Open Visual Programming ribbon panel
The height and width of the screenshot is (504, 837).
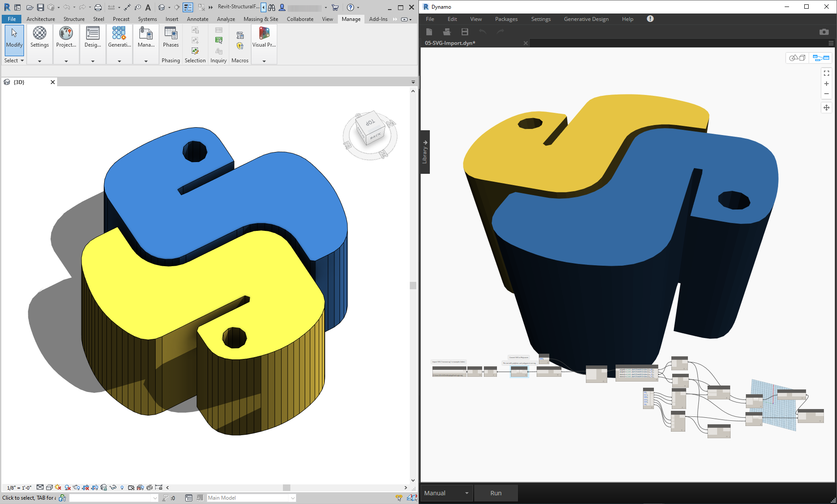[x=264, y=37]
